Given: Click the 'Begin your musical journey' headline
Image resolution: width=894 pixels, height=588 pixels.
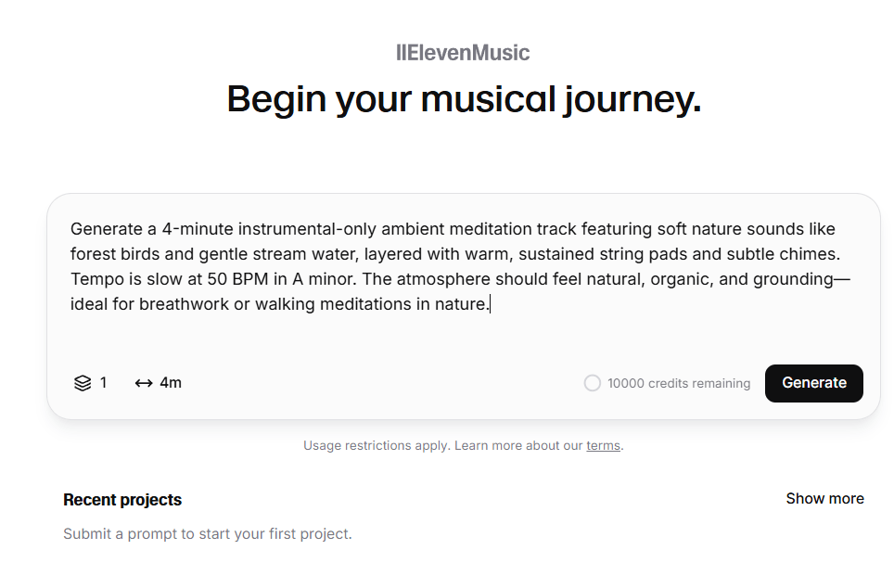Looking at the screenshot, I should (464, 99).
